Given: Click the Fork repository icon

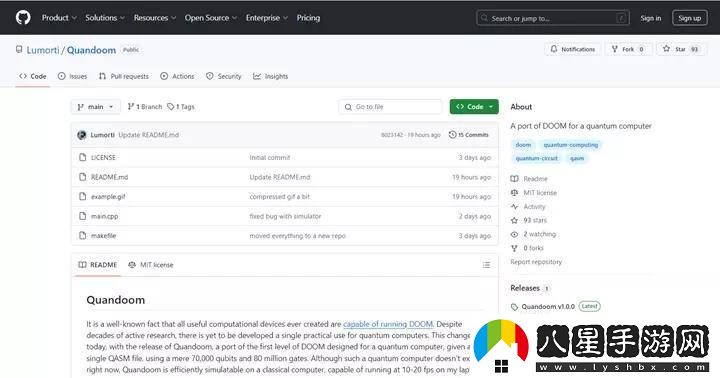Looking at the screenshot, I should point(614,49).
